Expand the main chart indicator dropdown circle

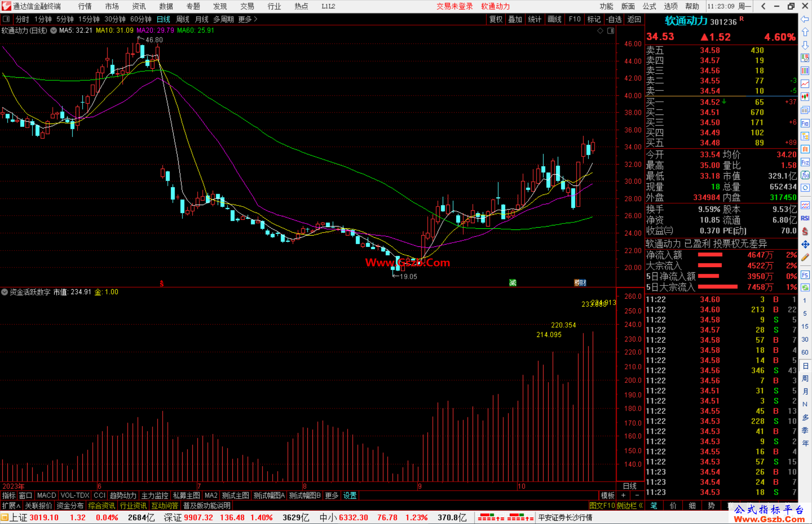point(54,30)
